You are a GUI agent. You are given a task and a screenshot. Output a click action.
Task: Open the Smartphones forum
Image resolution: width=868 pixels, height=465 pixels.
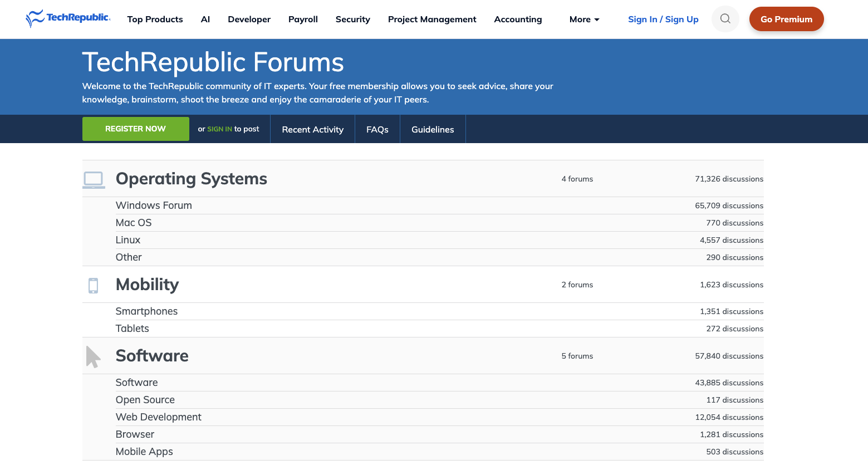pyautogui.click(x=146, y=311)
